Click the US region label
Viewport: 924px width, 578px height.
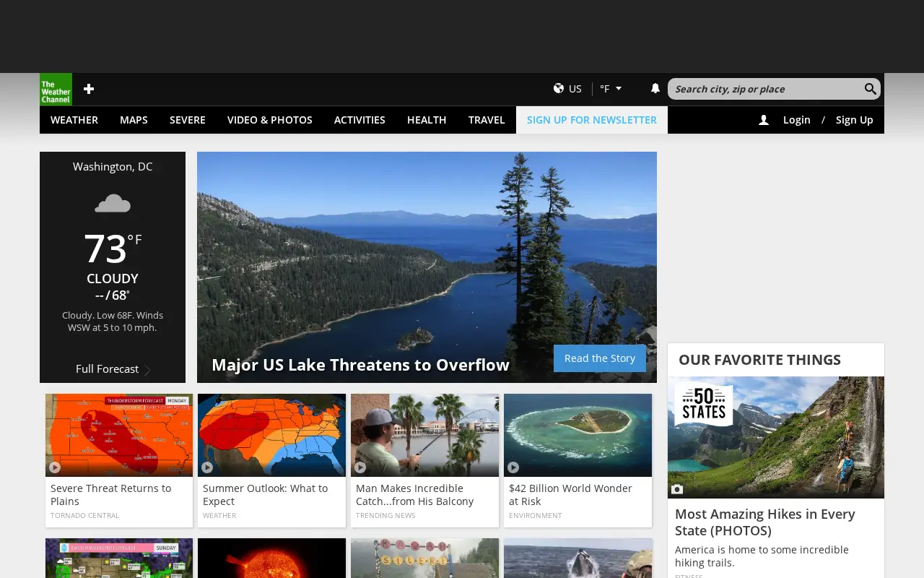click(x=575, y=89)
